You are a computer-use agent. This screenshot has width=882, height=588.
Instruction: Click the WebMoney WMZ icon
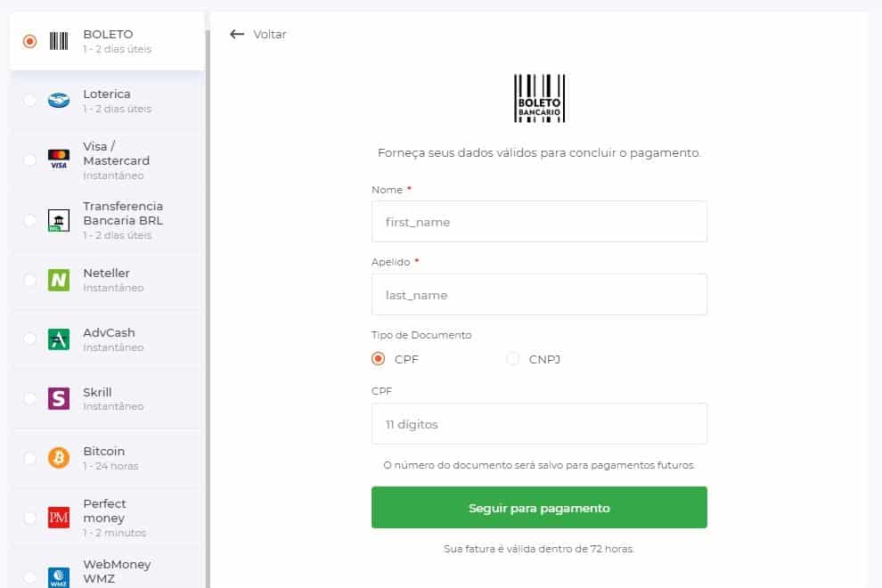(x=59, y=577)
